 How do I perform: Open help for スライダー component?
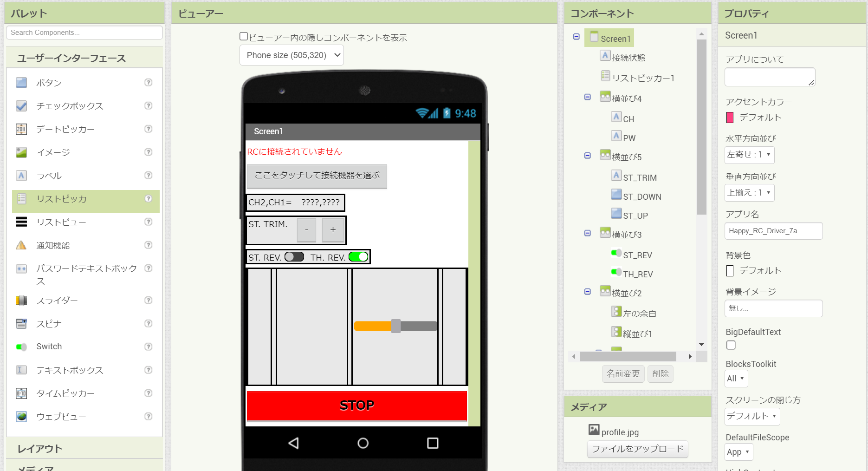point(149,300)
